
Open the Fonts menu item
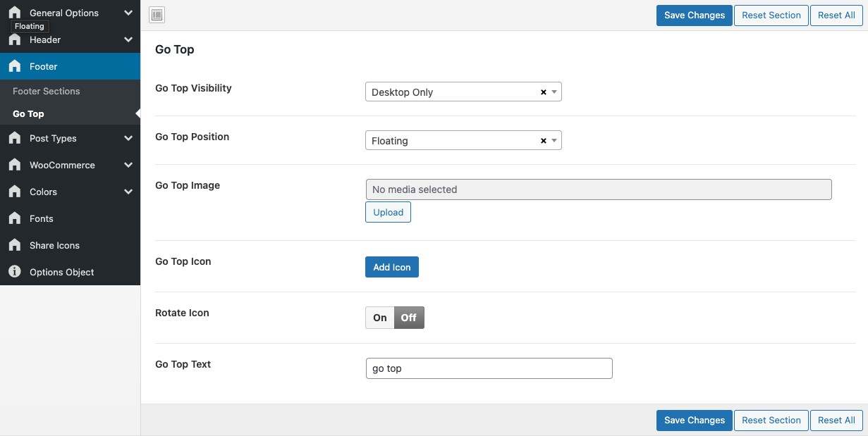click(71, 218)
